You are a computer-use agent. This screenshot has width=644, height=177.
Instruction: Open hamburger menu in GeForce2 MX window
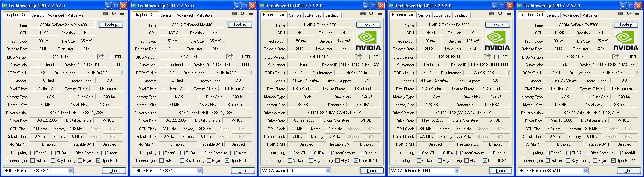pyautogui.click(x=122, y=14)
